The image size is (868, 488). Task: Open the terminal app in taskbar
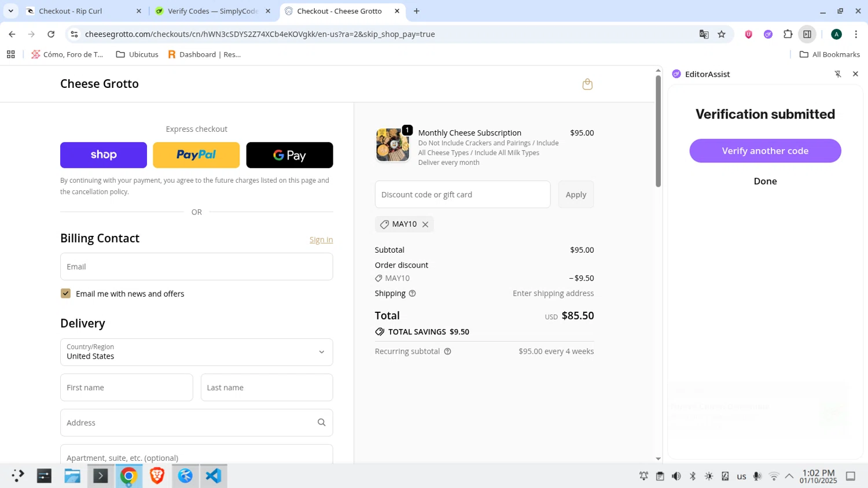tap(100, 476)
